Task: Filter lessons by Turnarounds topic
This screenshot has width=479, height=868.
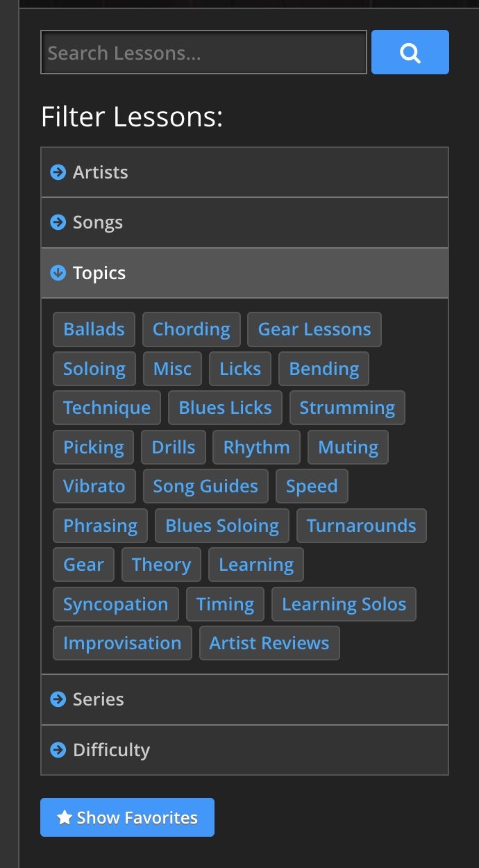Action: pyautogui.click(x=361, y=526)
